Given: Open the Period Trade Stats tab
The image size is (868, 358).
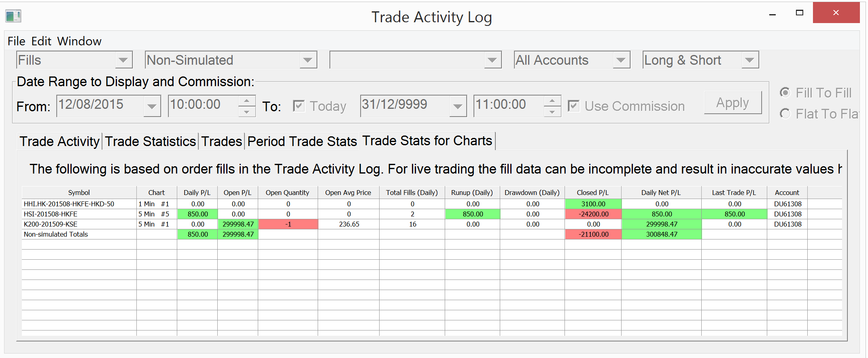Looking at the screenshot, I should point(302,142).
